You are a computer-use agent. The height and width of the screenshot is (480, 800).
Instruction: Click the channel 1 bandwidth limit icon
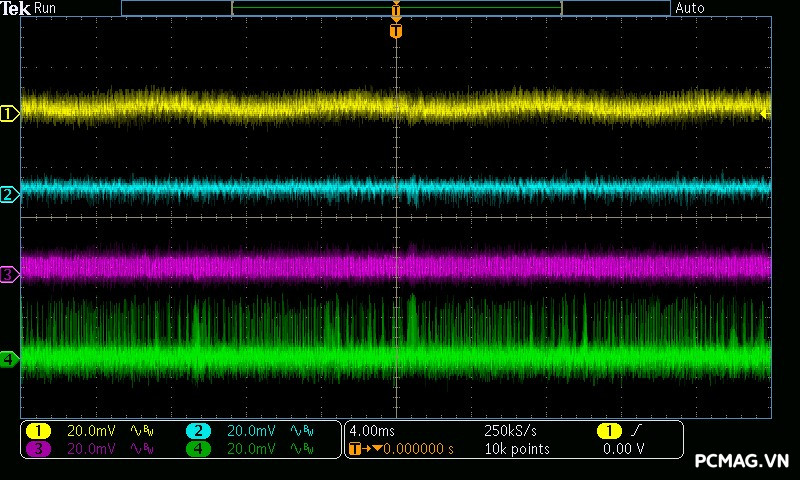point(140,431)
